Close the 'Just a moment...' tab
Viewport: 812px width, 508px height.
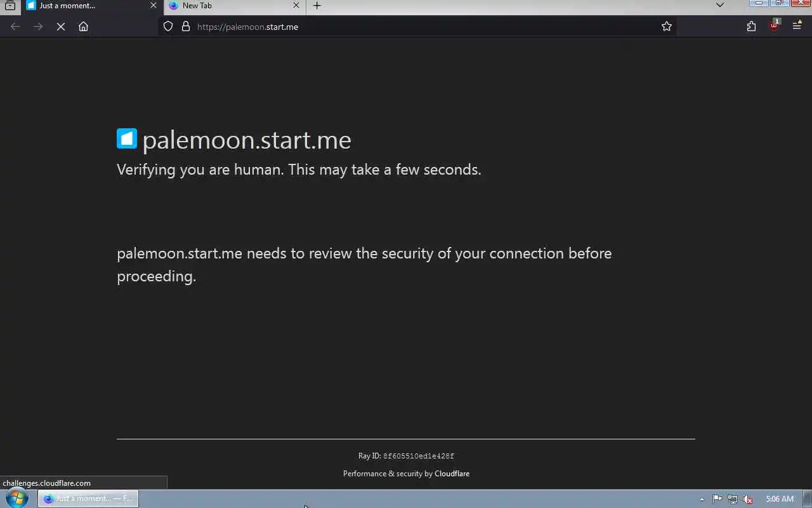pos(153,6)
